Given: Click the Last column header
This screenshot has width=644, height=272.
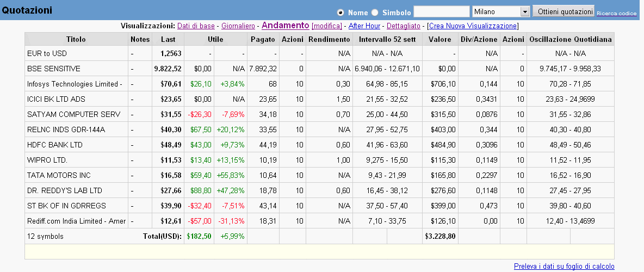Looking at the screenshot, I should pos(168,40).
